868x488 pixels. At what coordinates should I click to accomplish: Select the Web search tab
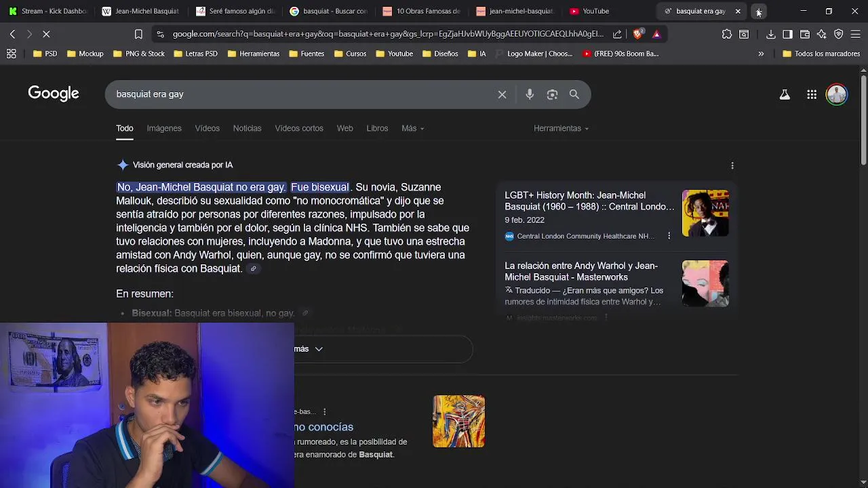tap(344, 128)
